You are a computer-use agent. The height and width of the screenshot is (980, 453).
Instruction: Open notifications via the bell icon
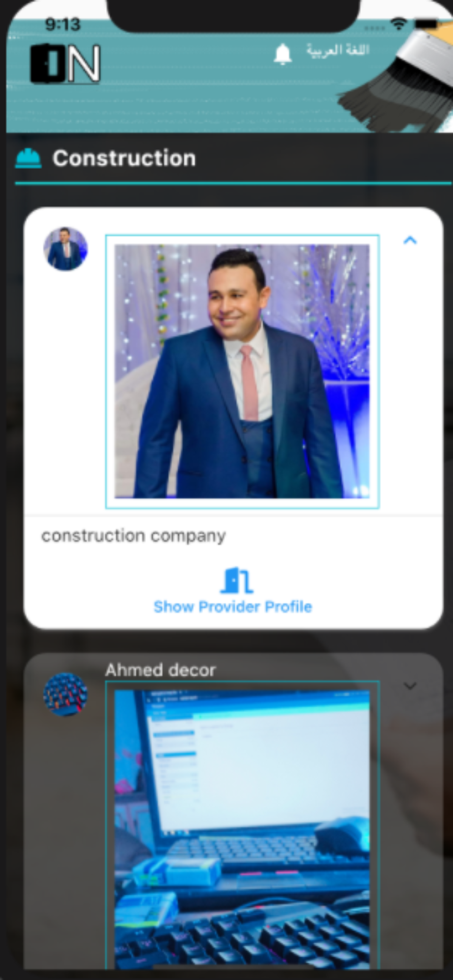click(x=282, y=54)
